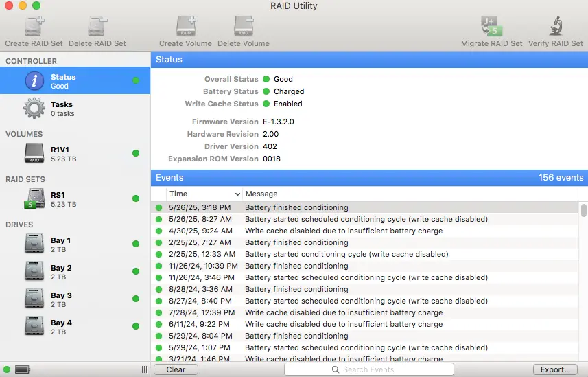588x377 pixels.
Task: Click the Create RAID Set toolbar icon
Action: 34,27
